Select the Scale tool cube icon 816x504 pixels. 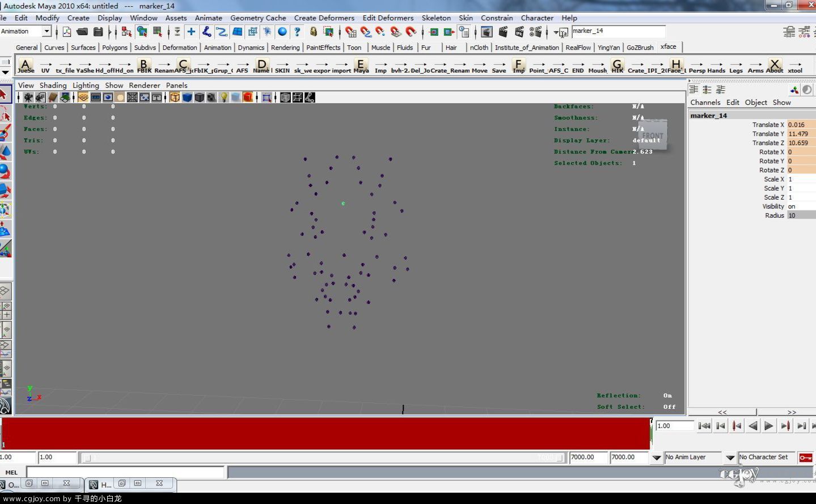click(x=5, y=190)
